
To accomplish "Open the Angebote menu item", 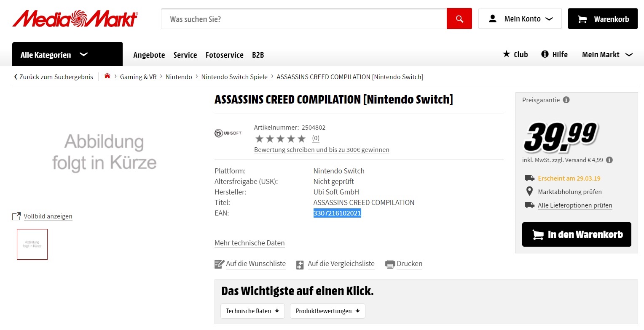I will tap(149, 55).
